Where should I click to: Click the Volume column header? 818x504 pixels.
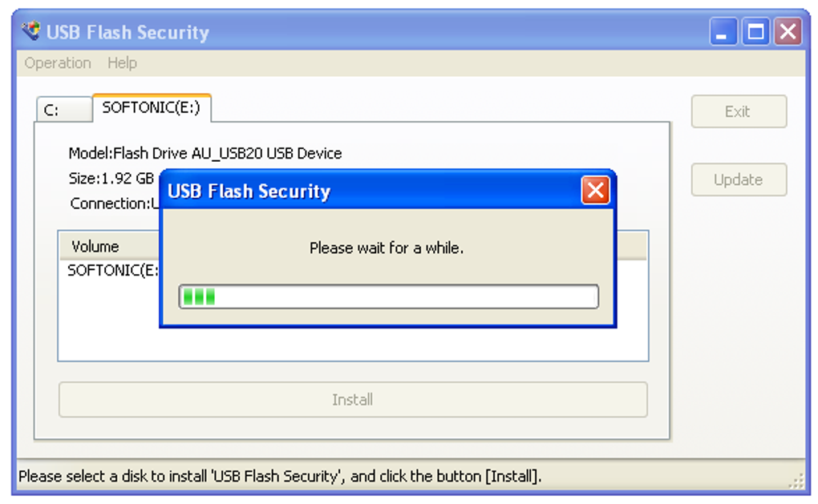tap(95, 246)
